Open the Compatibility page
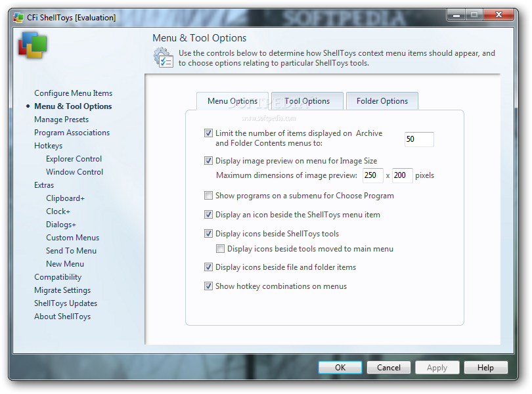532x394 pixels. [x=58, y=277]
